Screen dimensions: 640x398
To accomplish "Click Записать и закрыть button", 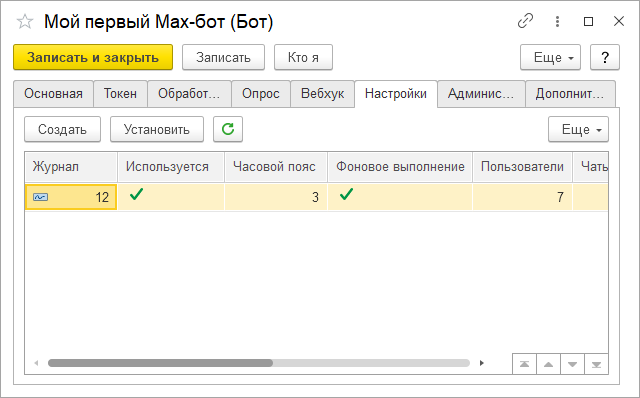I will click(x=93, y=58).
